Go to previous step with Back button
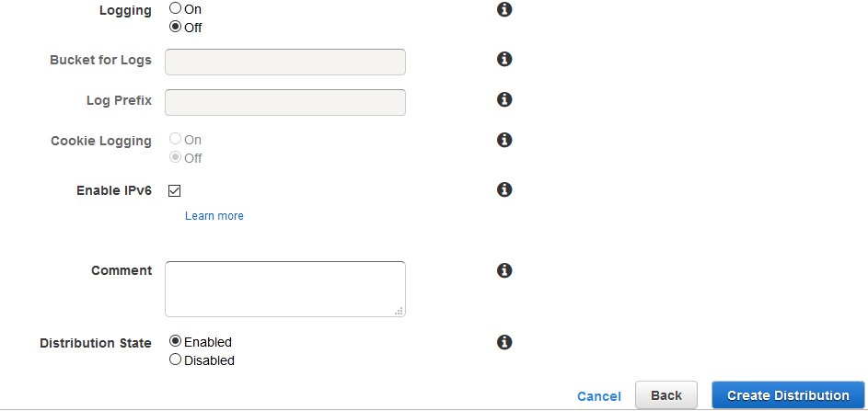The image size is (868, 411). [666, 395]
